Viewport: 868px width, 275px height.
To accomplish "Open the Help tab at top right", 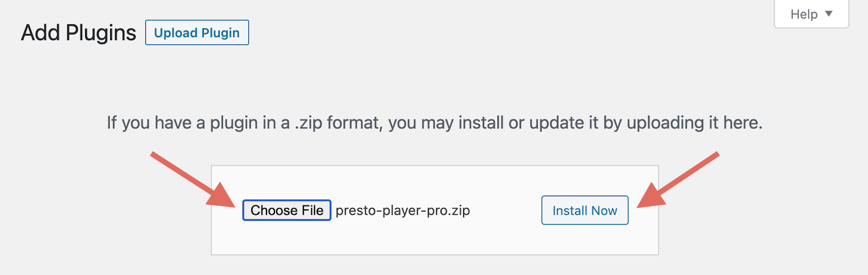I will point(811,14).
